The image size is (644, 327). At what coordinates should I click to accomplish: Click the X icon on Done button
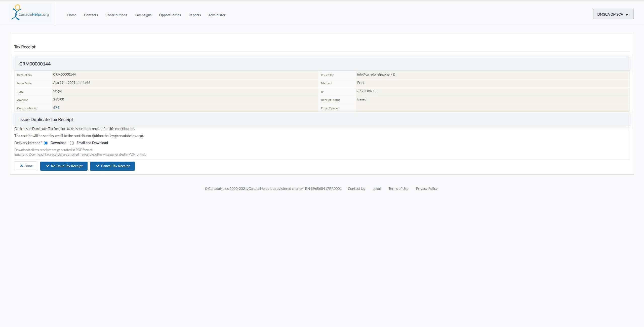click(21, 166)
